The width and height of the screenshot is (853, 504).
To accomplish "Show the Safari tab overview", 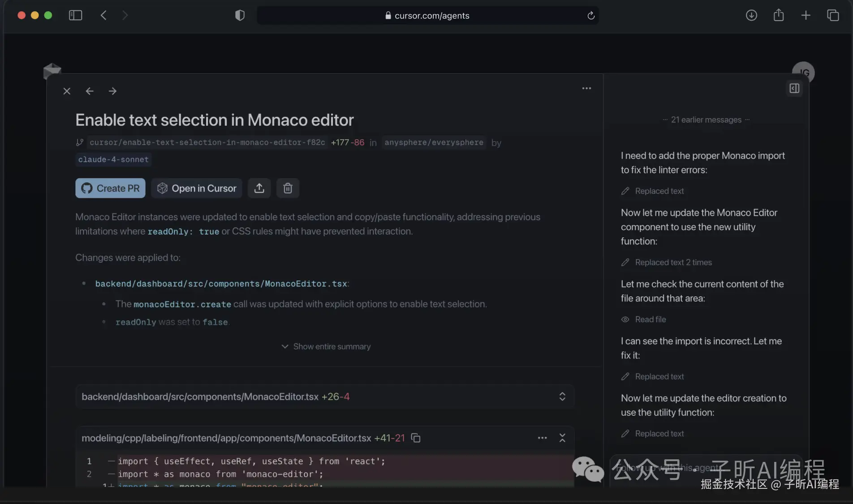I will tap(833, 15).
